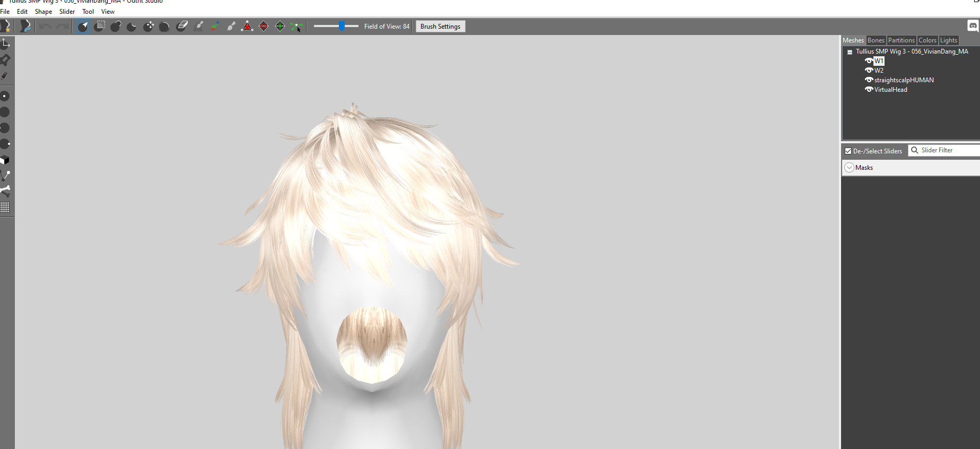
Task: Open the Discord link icon
Action: pos(973,25)
